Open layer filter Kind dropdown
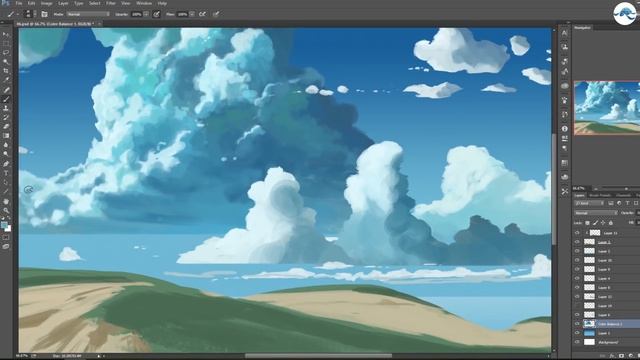 tap(589, 203)
